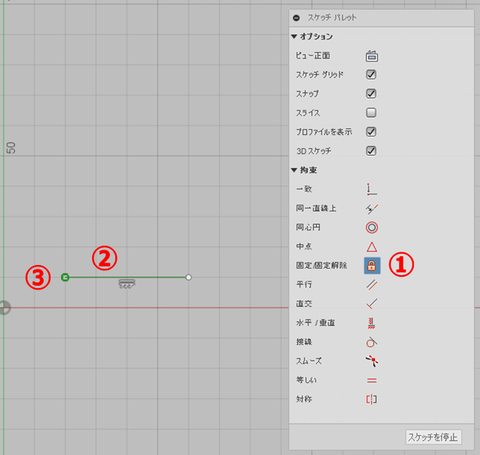The height and width of the screenshot is (455, 480).
Task: Select the green left endpoint of the line
Action: pos(65,277)
